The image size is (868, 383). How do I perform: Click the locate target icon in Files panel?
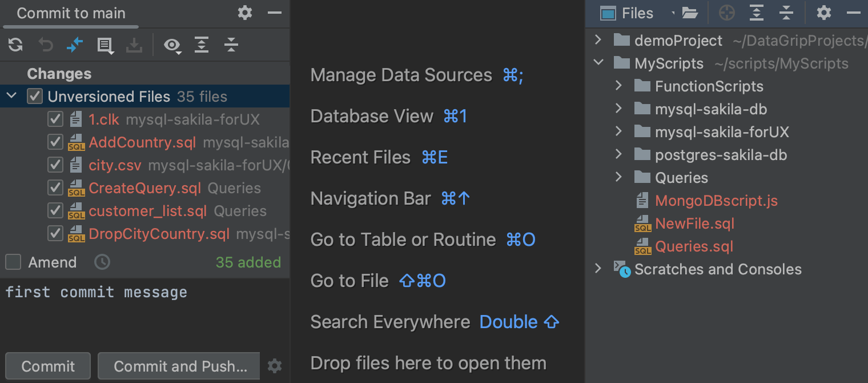pos(726,13)
